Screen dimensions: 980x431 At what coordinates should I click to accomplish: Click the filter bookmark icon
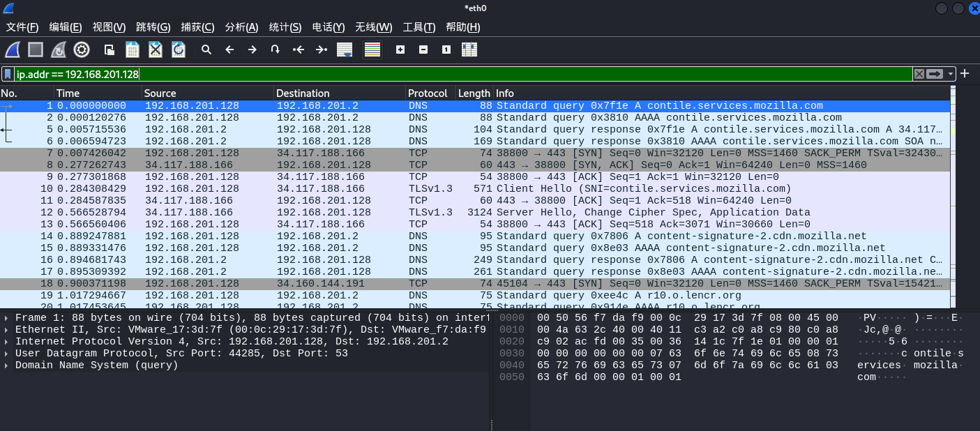8,74
